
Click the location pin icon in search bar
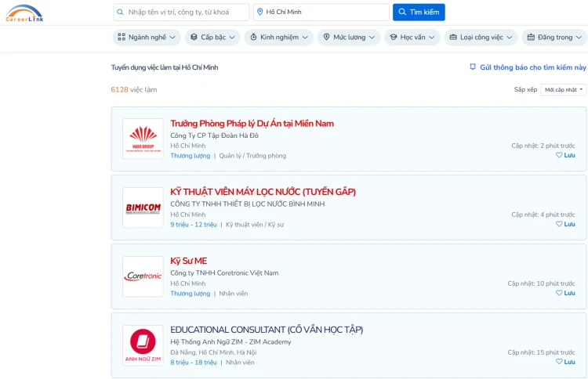coord(260,13)
